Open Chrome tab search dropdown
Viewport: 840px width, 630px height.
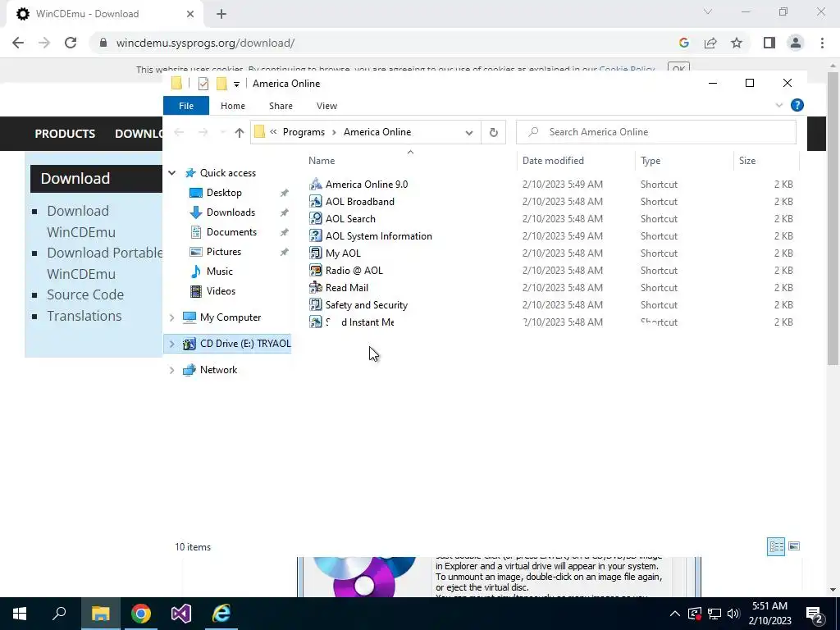point(708,11)
